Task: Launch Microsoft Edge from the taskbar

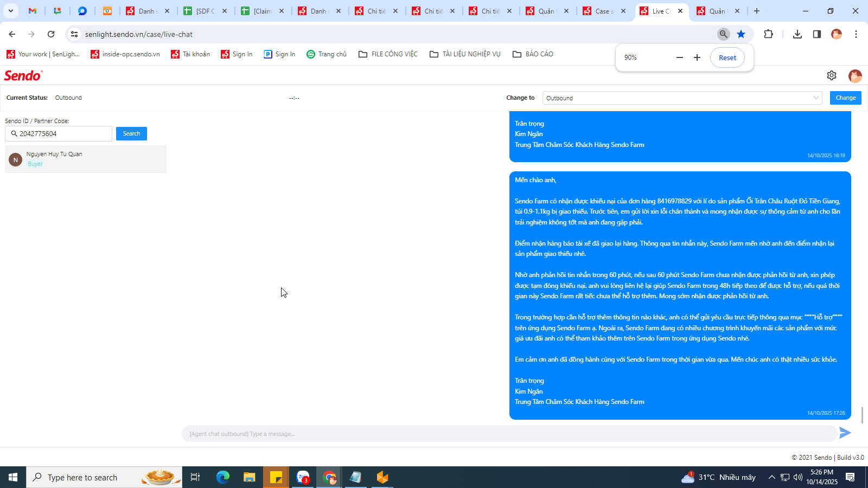Action: 223,477
